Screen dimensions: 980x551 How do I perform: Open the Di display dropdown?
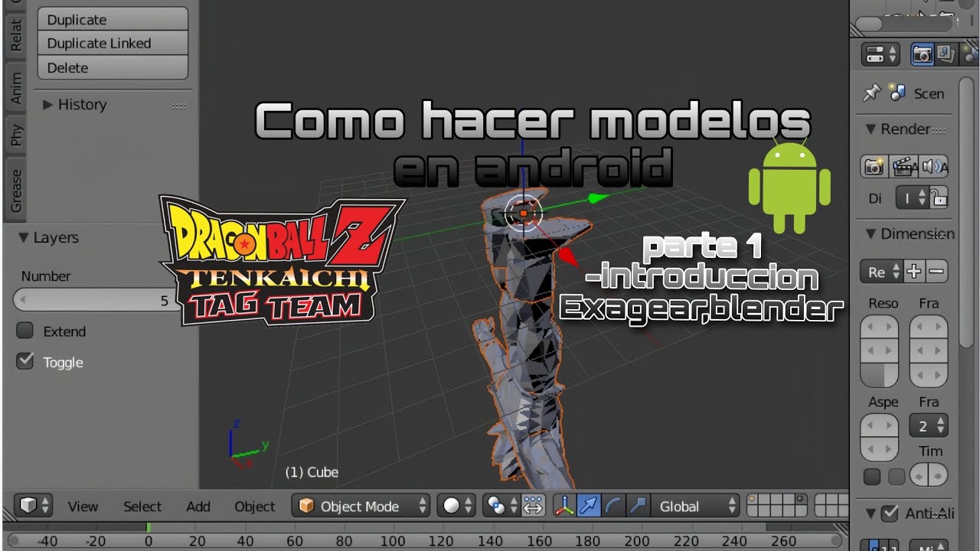tap(913, 197)
